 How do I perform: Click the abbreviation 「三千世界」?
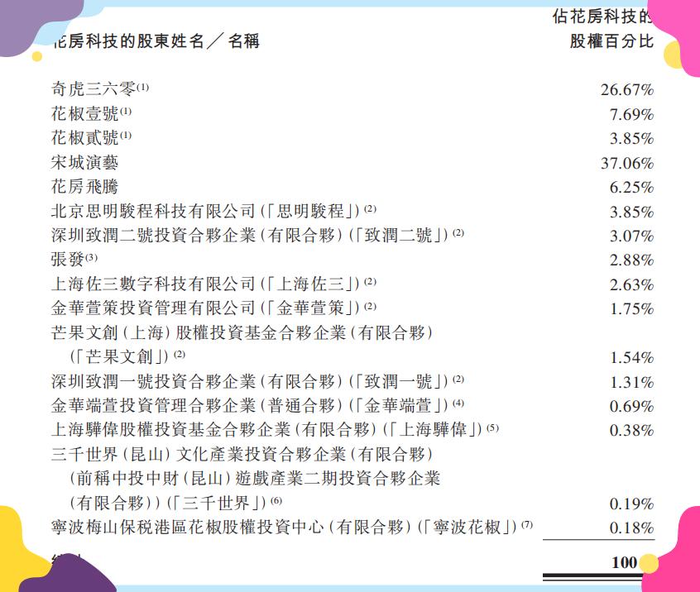click(x=217, y=504)
